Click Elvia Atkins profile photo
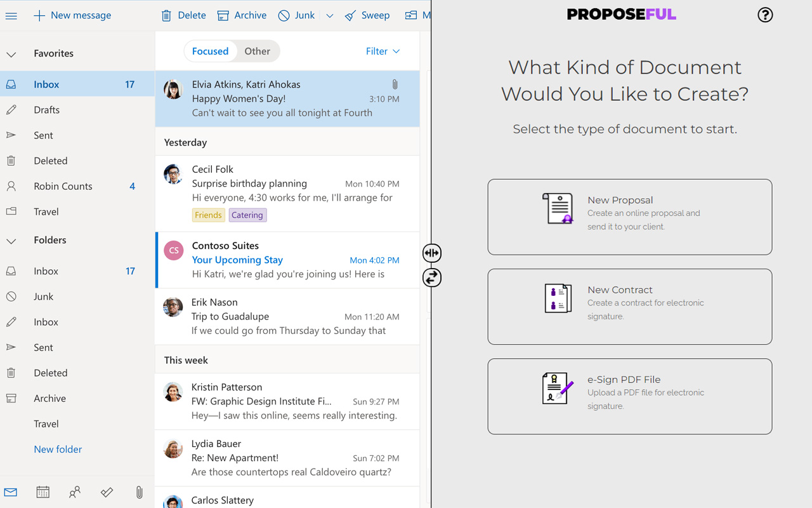This screenshot has width=812, height=508. [173, 90]
